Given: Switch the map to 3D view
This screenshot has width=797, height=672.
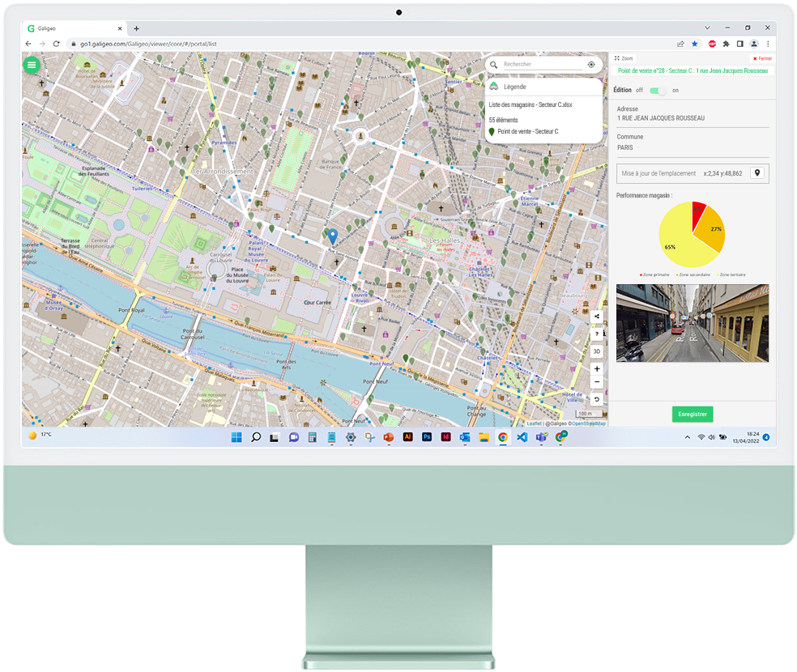Looking at the screenshot, I should (x=597, y=351).
